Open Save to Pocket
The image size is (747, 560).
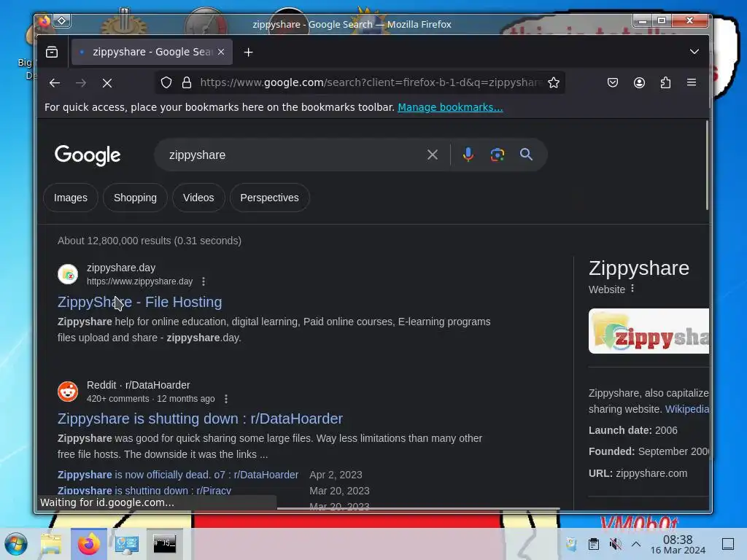point(613,82)
